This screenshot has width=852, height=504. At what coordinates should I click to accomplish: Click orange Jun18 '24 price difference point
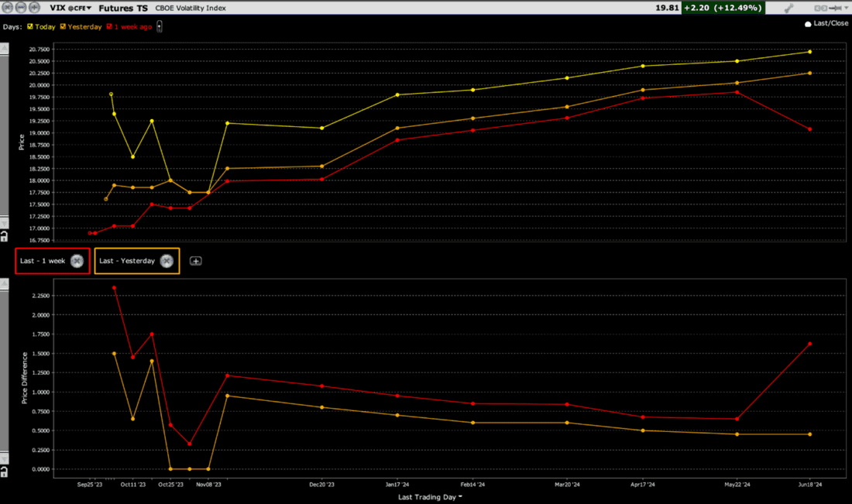(x=810, y=434)
